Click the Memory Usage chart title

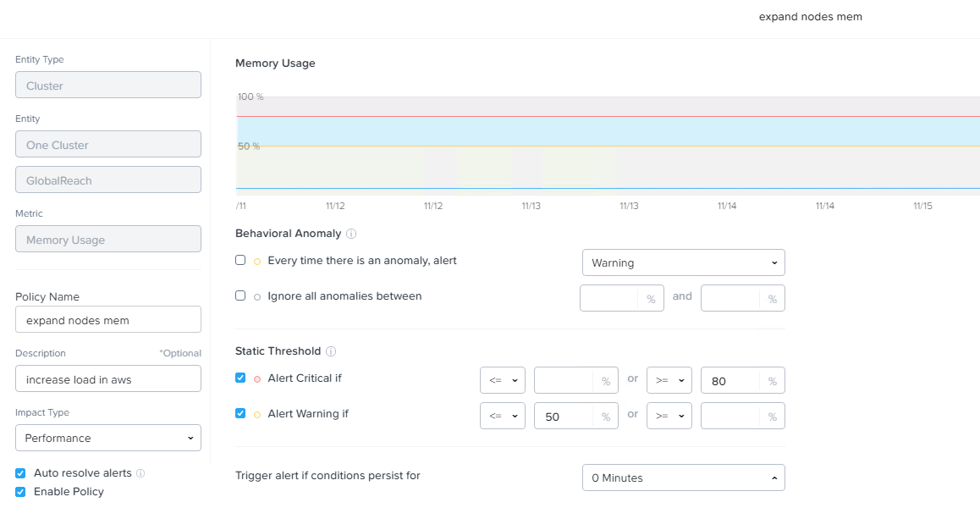tap(275, 63)
